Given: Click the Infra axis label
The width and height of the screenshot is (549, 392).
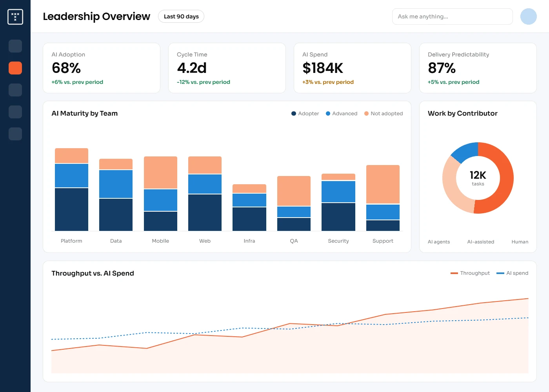Looking at the screenshot, I should pyautogui.click(x=249, y=241).
